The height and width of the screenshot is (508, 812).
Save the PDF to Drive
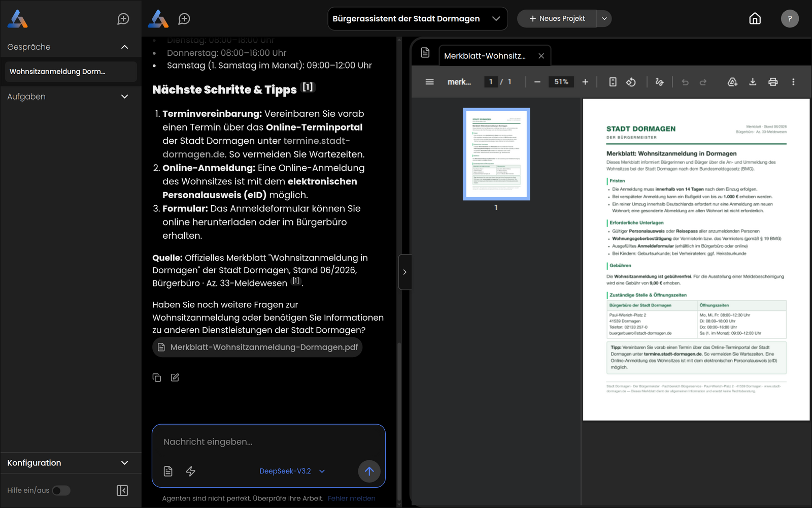coord(732,82)
